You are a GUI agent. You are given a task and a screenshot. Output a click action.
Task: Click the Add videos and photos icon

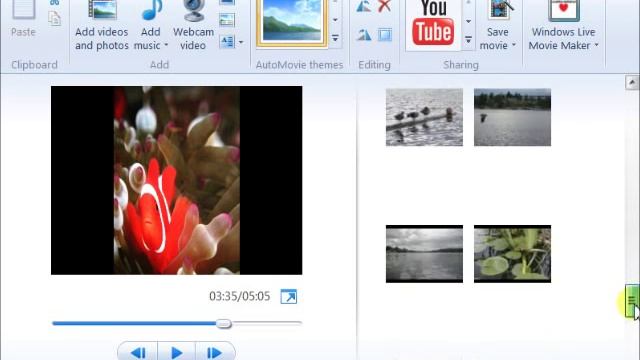[102, 10]
